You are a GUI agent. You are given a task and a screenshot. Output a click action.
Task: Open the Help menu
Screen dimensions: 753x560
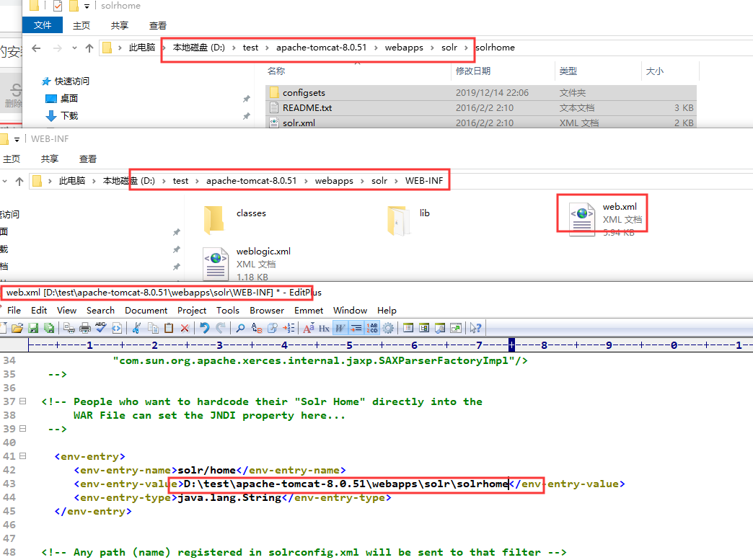pyautogui.click(x=387, y=311)
